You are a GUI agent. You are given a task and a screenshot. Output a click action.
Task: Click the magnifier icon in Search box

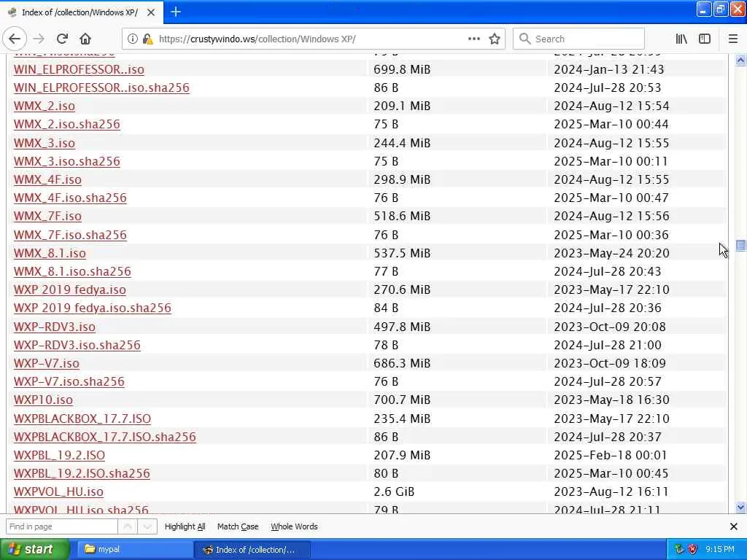click(525, 39)
